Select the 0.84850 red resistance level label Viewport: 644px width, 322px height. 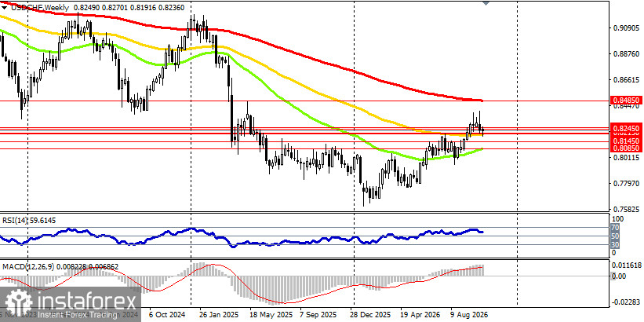(x=626, y=100)
